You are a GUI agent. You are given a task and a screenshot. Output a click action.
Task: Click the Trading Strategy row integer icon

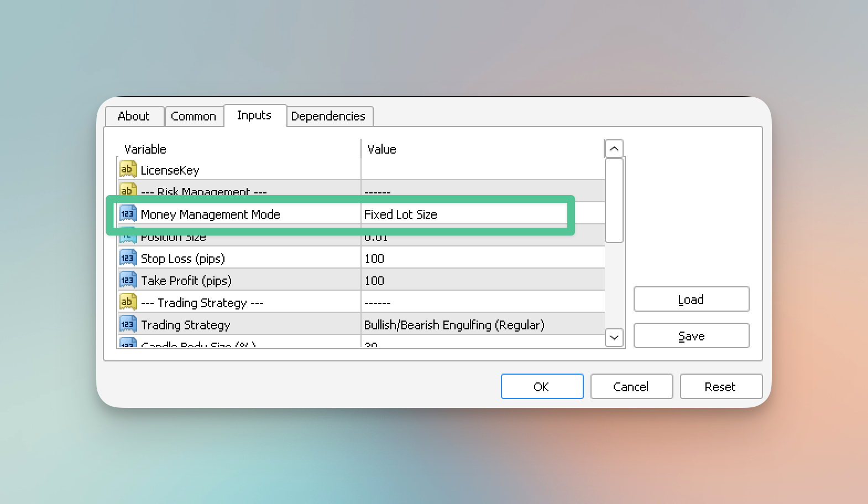(x=128, y=324)
